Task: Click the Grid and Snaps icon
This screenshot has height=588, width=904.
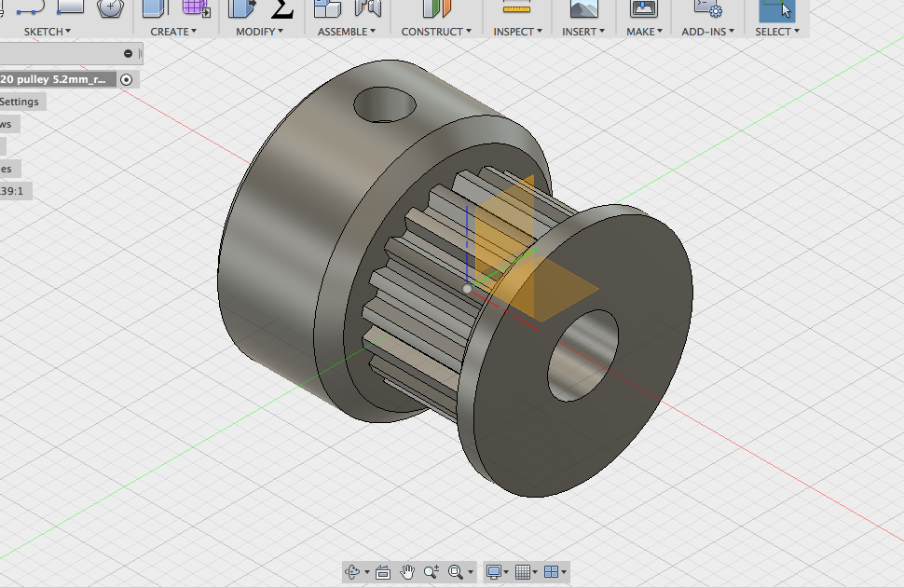Action: (523, 572)
